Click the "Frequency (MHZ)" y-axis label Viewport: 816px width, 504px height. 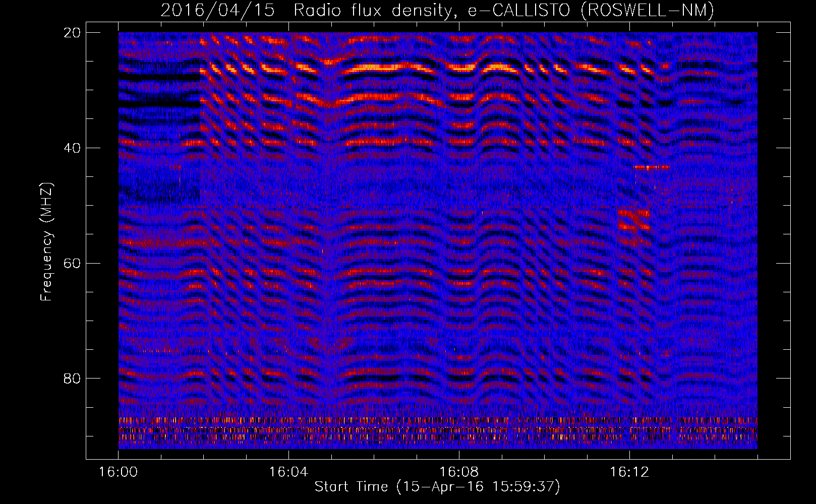click(46, 242)
